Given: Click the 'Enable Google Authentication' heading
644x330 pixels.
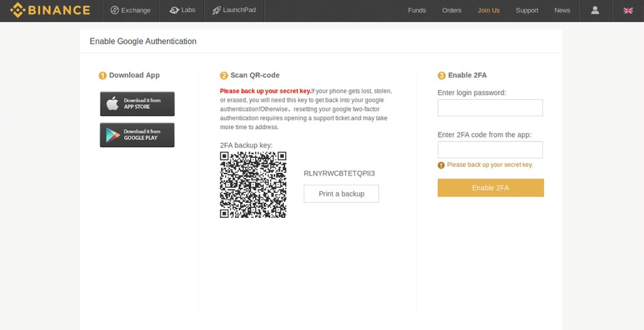Looking at the screenshot, I should [143, 41].
